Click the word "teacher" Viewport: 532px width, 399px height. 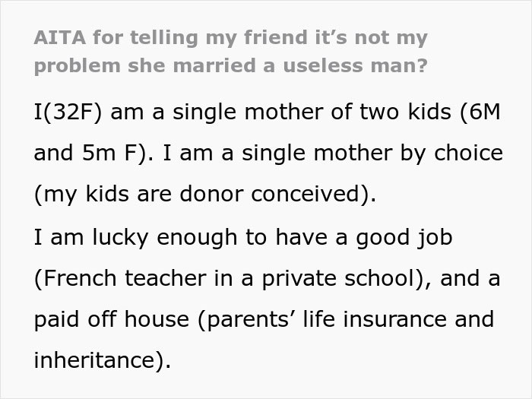169,278
